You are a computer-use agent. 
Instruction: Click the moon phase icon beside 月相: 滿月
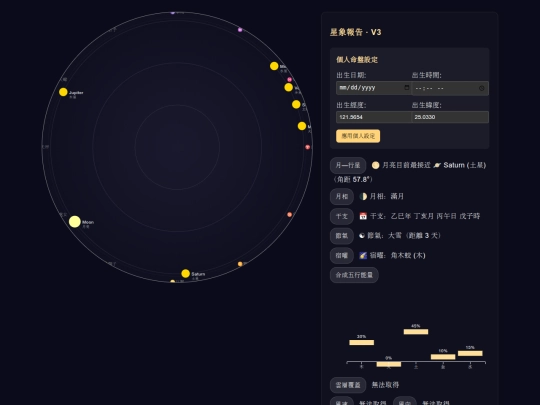pyautogui.click(x=363, y=196)
